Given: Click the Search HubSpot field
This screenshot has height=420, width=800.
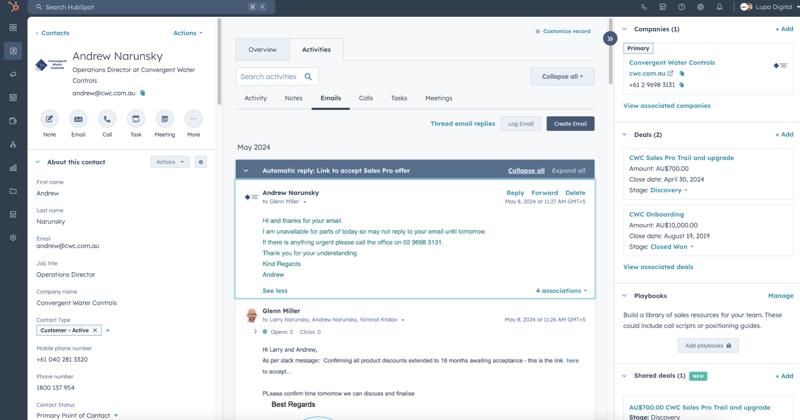Looking at the screenshot, I should point(152,7).
